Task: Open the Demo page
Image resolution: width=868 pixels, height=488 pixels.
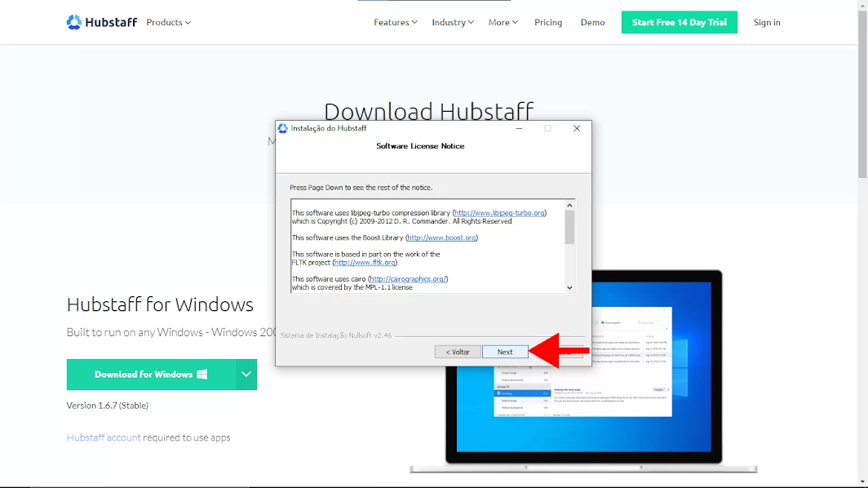Action: point(592,22)
